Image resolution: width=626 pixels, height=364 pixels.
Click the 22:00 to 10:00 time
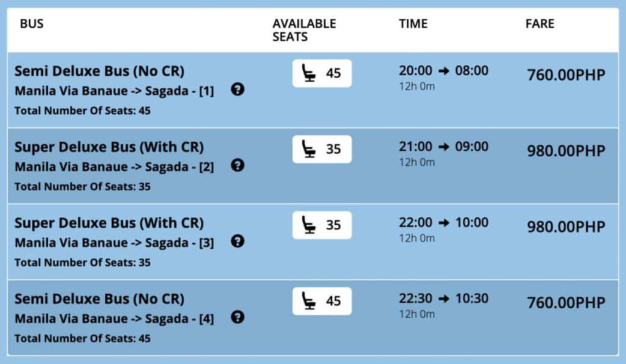443,223
